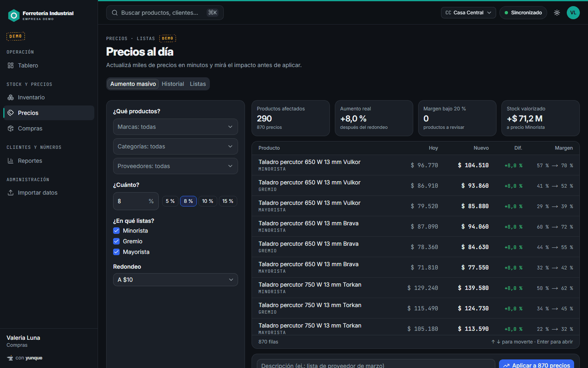Switch to the Listas tab
The height and width of the screenshot is (368, 588).
198,84
